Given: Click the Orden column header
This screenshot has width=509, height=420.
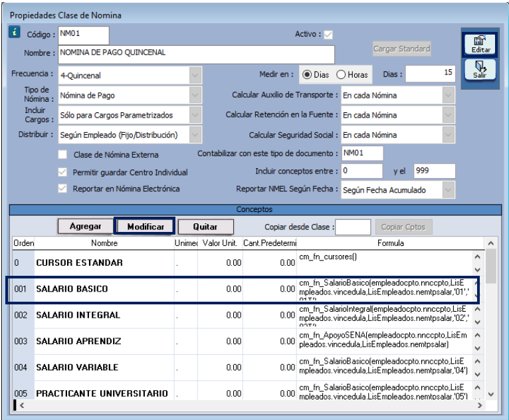Looking at the screenshot, I should tap(23, 243).
